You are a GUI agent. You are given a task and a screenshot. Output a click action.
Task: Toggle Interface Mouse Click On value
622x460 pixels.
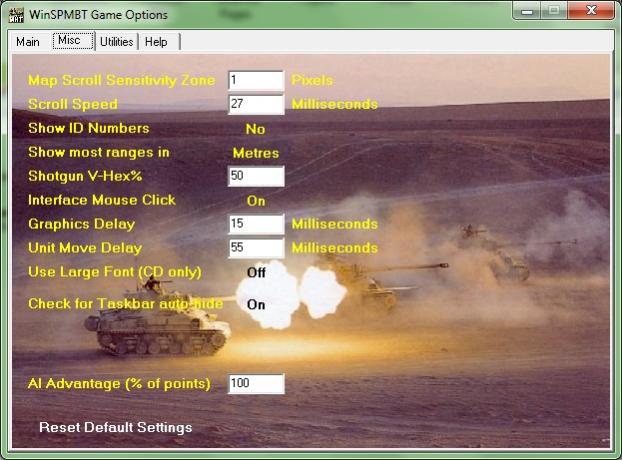[256, 201]
